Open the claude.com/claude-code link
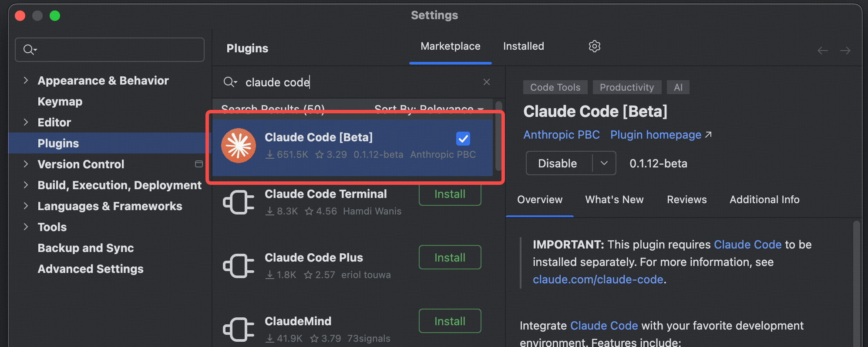This screenshot has width=868, height=347. 598,279
